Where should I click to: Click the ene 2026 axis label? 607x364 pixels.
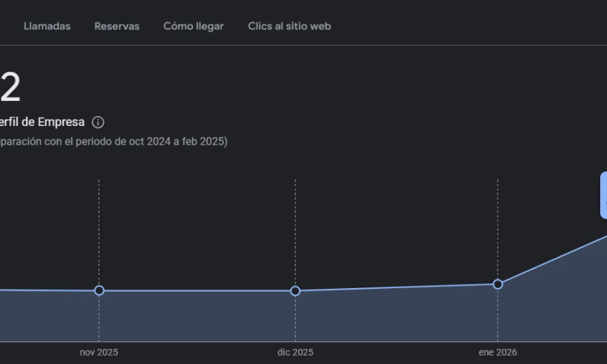tap(498, 353)
